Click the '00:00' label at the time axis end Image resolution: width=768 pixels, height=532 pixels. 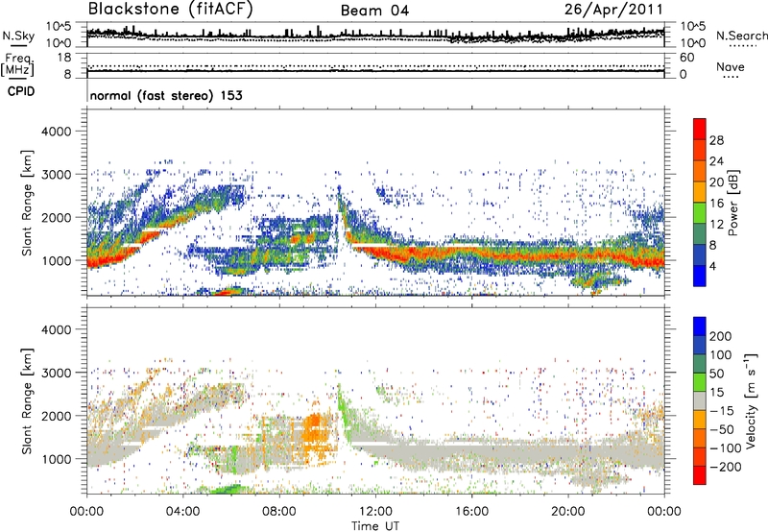[664, 512]
